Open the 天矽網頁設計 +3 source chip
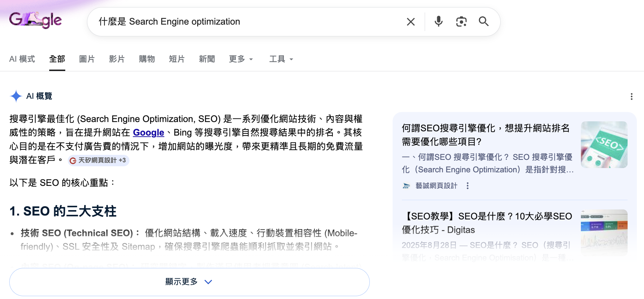Screen dimensions: 644x299 98,160
